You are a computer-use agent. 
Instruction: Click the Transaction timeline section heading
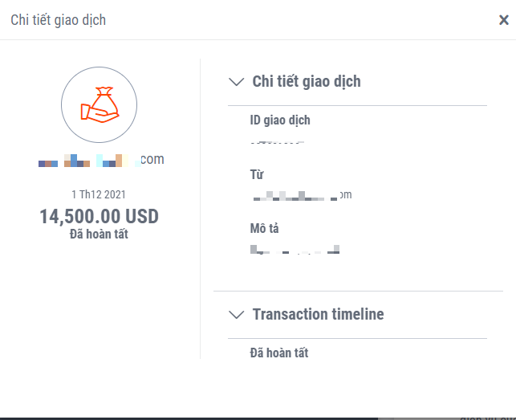[318, 315]
